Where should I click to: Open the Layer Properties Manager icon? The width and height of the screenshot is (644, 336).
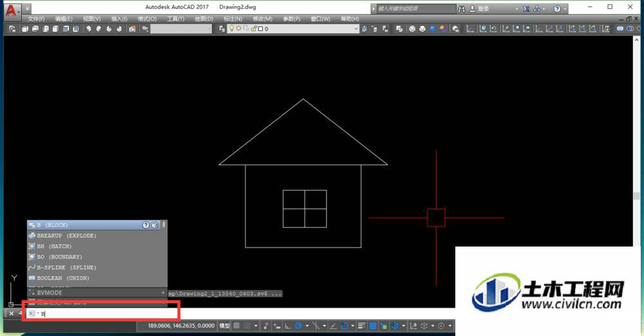tap(222, 29)
